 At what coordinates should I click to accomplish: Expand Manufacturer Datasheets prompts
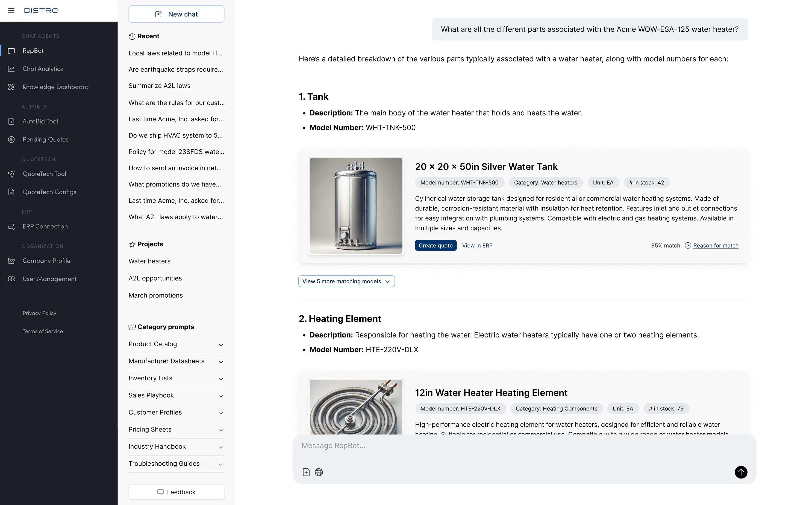[x=176, y=361]
